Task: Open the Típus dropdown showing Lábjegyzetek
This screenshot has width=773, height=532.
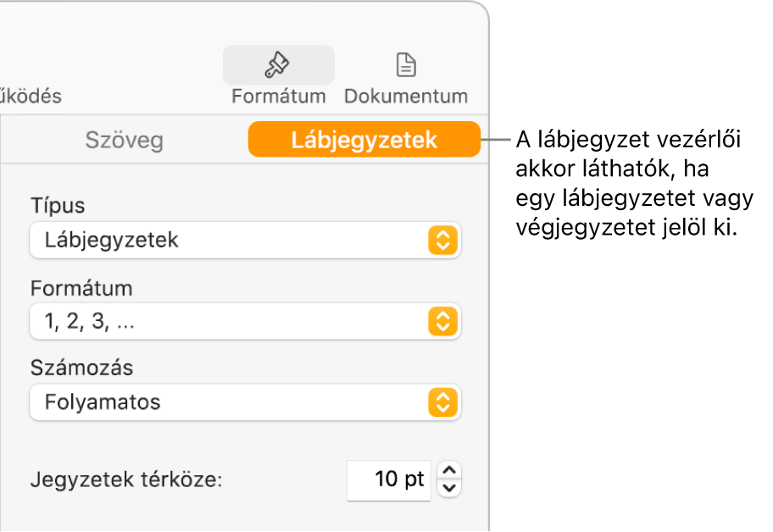Action: pos(229,241)
